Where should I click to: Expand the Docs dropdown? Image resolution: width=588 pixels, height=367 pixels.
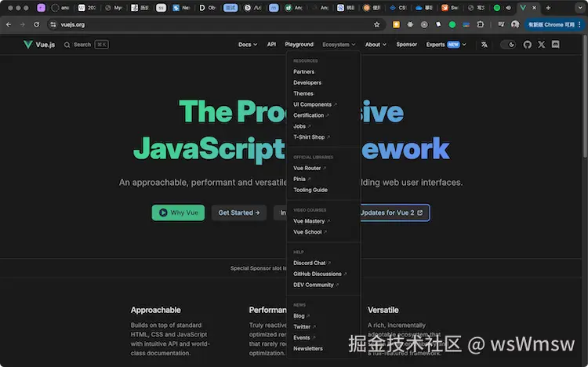point(248,45)
